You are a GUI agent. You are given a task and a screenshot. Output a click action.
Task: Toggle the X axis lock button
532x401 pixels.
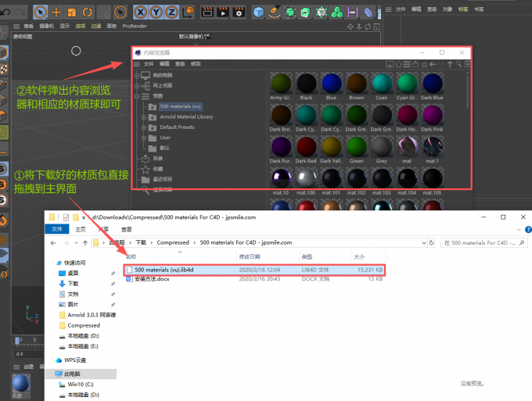(x=141, y=12)
